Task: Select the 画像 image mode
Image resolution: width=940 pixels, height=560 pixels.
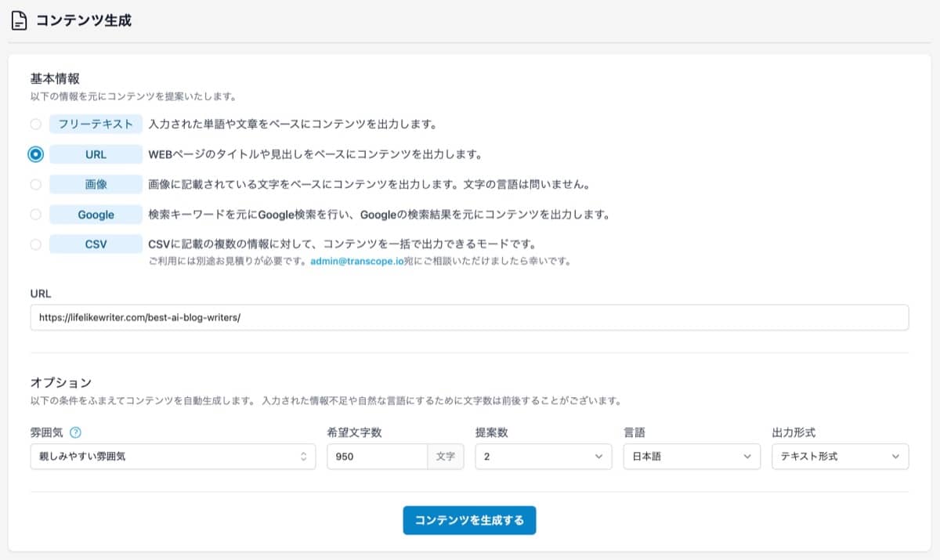Action: (35, 184)
